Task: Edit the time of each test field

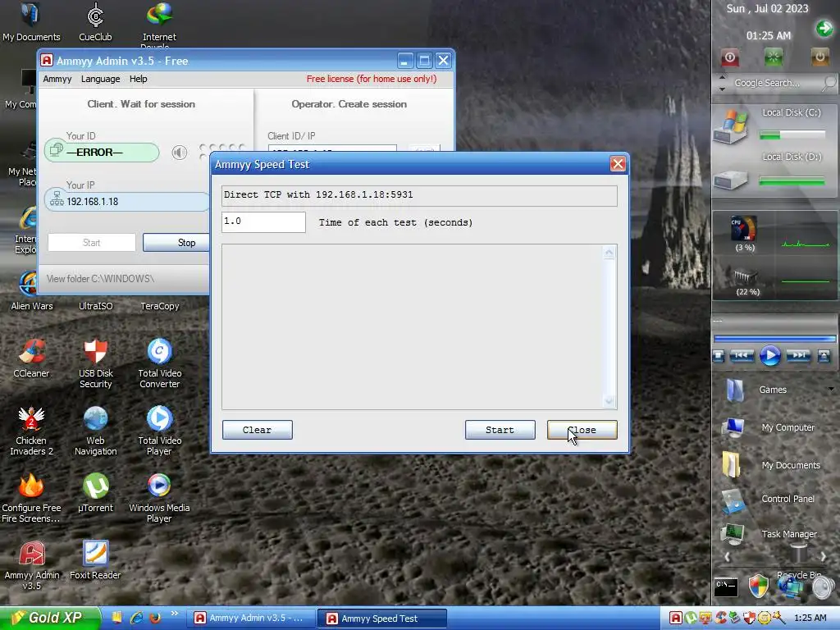Action: [263, 221]
